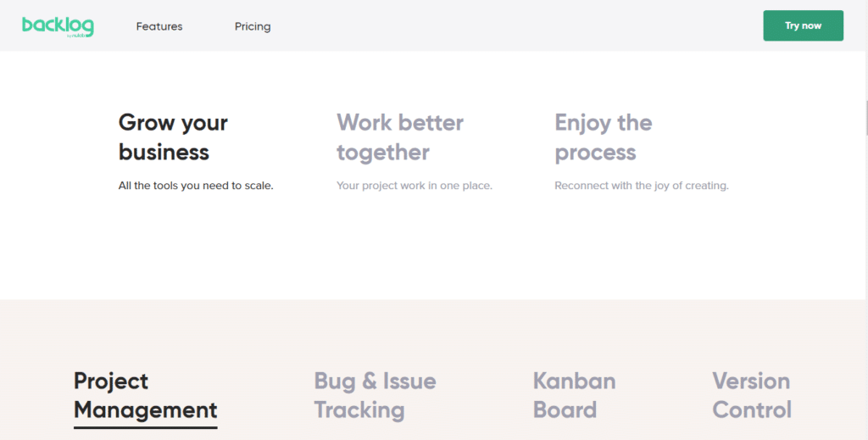868x440 pixels.
Task: Switch to 'Enjoy the process' section
Action: [x=604, y=137]
